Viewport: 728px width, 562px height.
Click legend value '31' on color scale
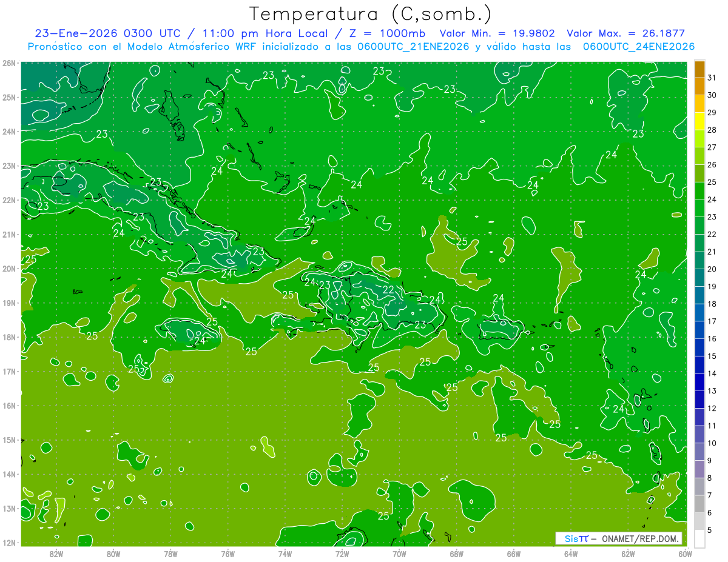pos(712,78)
